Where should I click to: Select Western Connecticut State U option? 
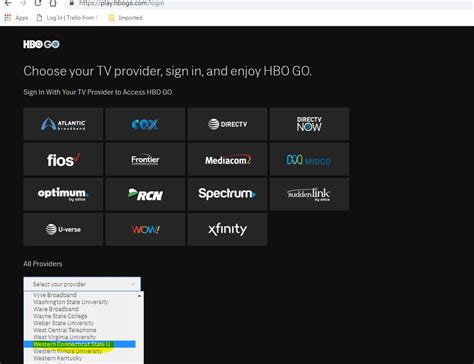(80, 344)
